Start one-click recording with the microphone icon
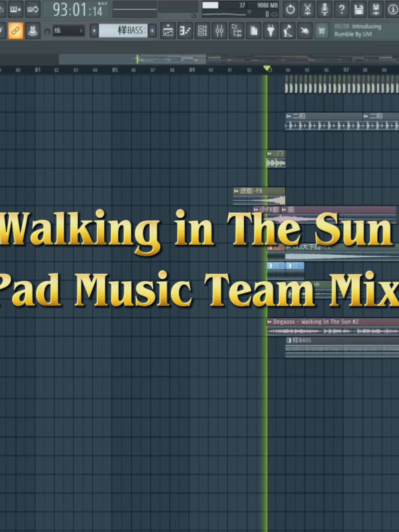The height and width of the screenshot is (532, 399). click(324, 9)
